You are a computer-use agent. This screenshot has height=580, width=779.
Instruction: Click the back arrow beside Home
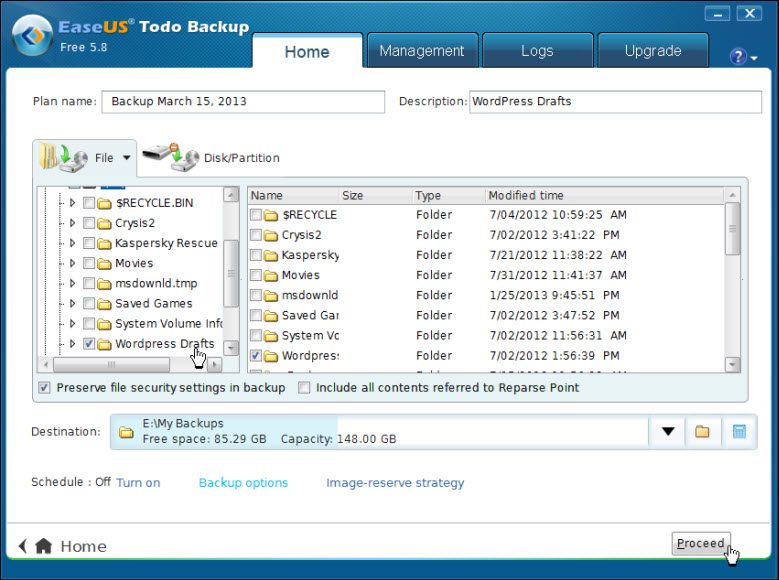click(x=22, y=546)
